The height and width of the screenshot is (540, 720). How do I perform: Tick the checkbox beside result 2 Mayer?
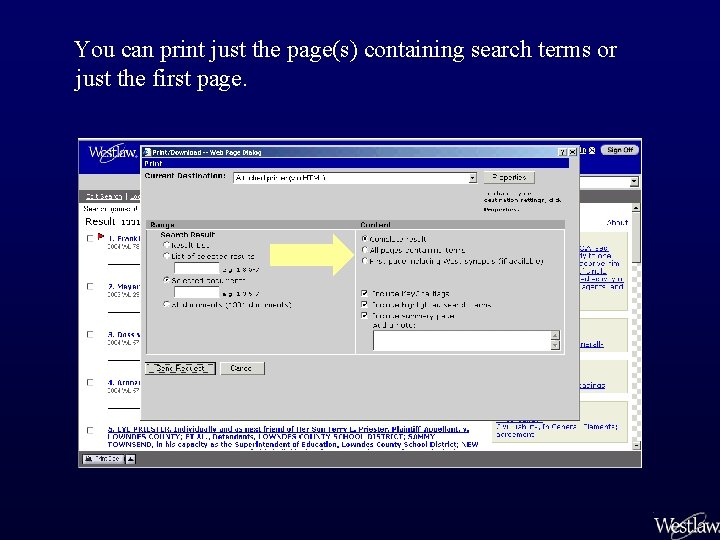pyautogui.click(x=90, y=286)
